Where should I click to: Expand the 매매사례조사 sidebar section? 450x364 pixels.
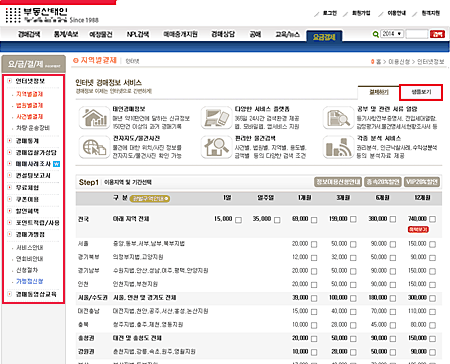(x=33, y=164)
